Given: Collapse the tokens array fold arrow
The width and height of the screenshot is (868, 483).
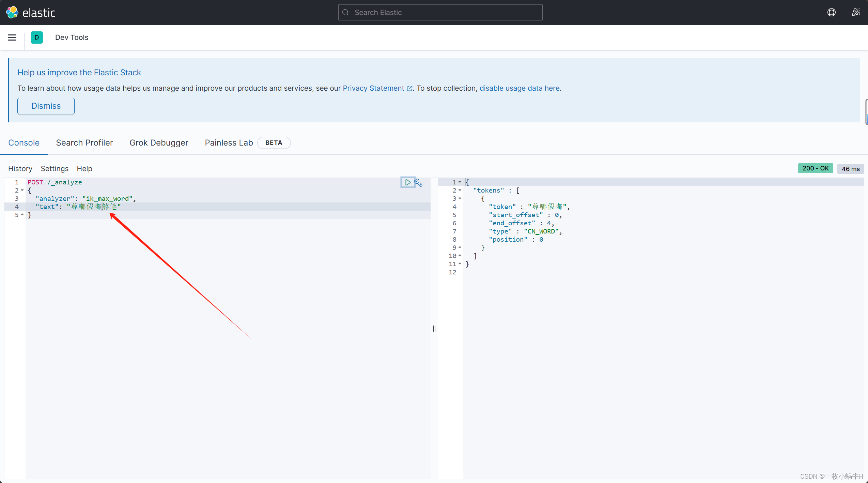Looking at the screenshot, I should click(460, 190).
